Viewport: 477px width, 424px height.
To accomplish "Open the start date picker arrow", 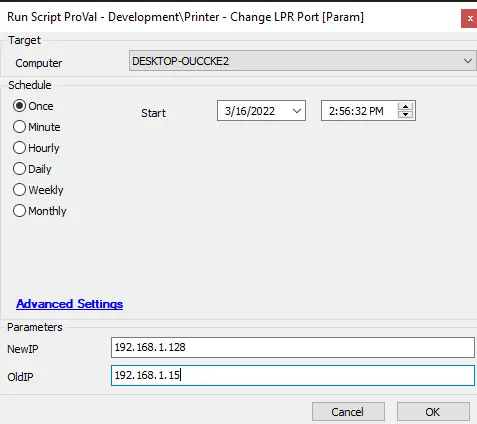I will point(297,111).
